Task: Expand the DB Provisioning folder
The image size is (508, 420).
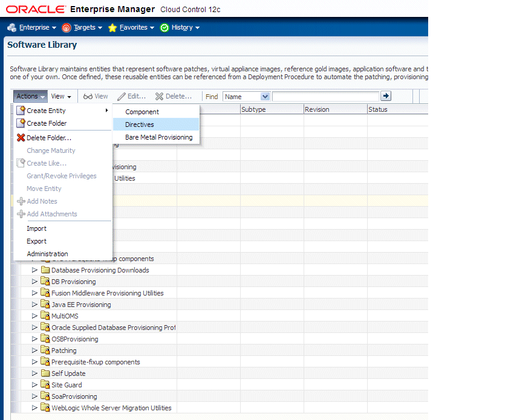Action: click(34, 282)
